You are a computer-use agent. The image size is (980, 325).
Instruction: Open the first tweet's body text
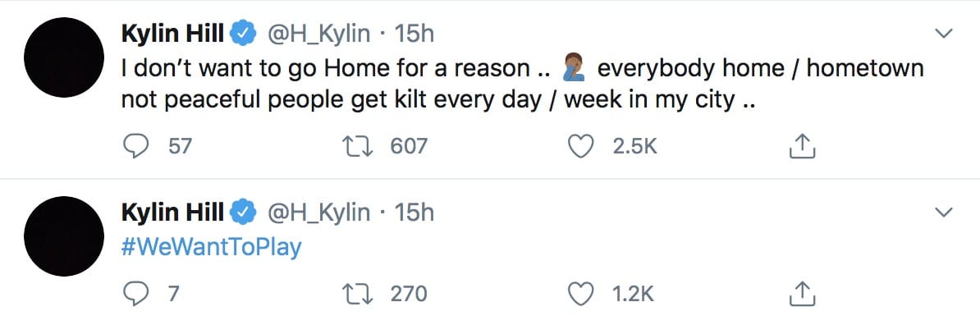click(x=522, y=83)
